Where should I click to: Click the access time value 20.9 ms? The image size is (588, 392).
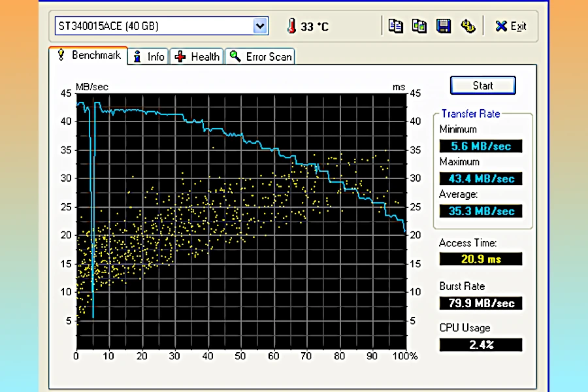[x=481, y=259]
